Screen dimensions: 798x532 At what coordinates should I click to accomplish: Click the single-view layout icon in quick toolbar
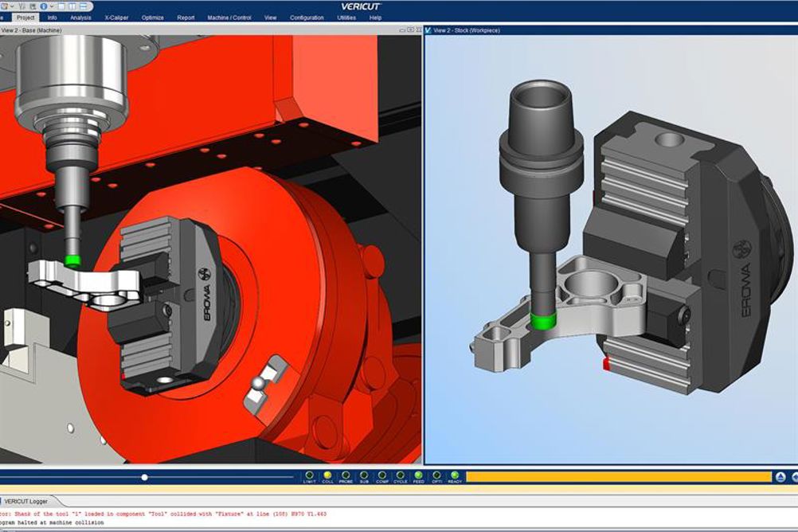coord(61,6)
